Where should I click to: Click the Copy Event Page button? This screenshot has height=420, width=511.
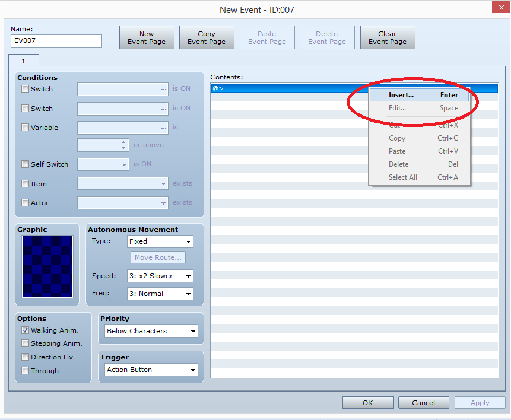[x=207, y=37]
